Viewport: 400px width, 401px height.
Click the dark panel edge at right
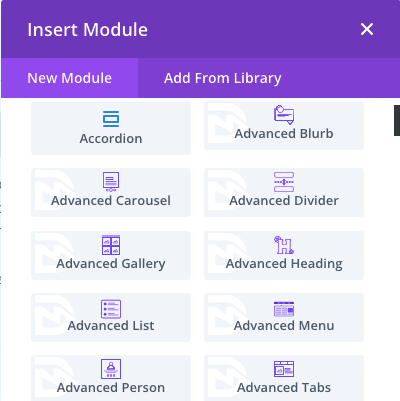click(397, 120)
